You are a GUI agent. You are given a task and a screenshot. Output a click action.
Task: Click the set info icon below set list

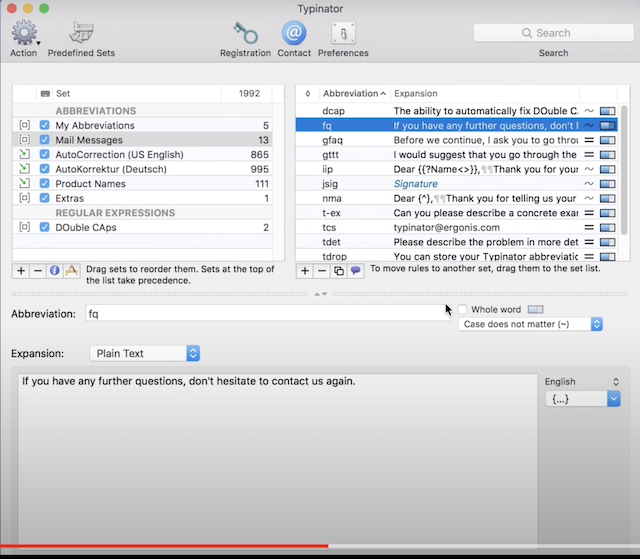(x=55, y=271)
